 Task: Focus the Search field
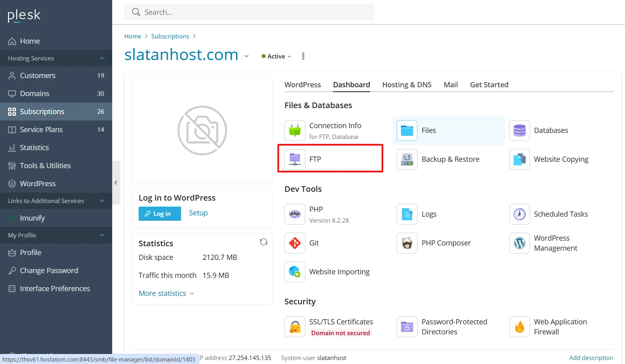pyautogui.click(x=249, y=12)
